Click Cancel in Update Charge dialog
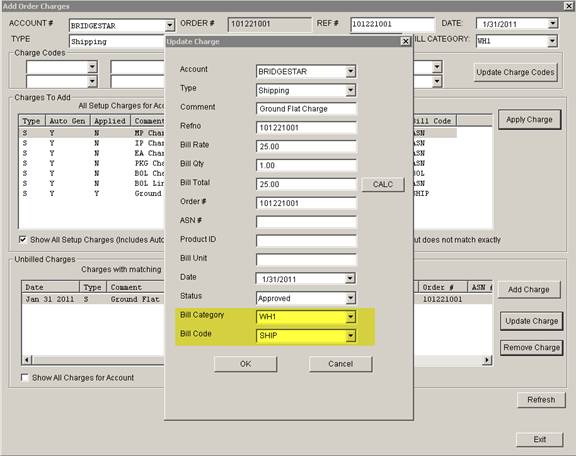 click(x=341, y=364)
